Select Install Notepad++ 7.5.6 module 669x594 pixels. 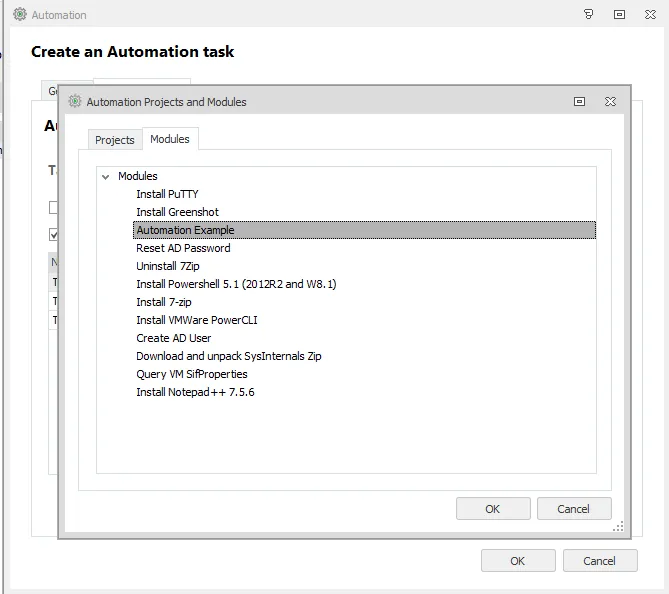[x=195, y=392]
